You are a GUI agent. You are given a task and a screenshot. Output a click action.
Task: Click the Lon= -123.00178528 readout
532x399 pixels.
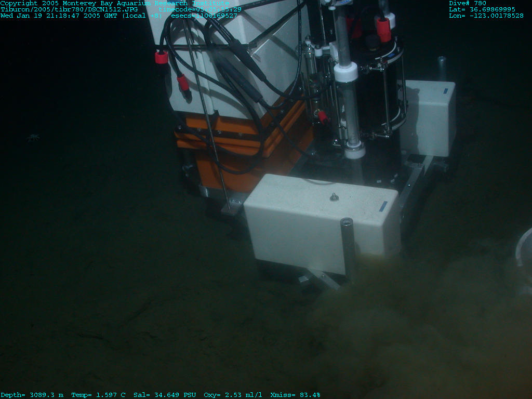[486, 16]
